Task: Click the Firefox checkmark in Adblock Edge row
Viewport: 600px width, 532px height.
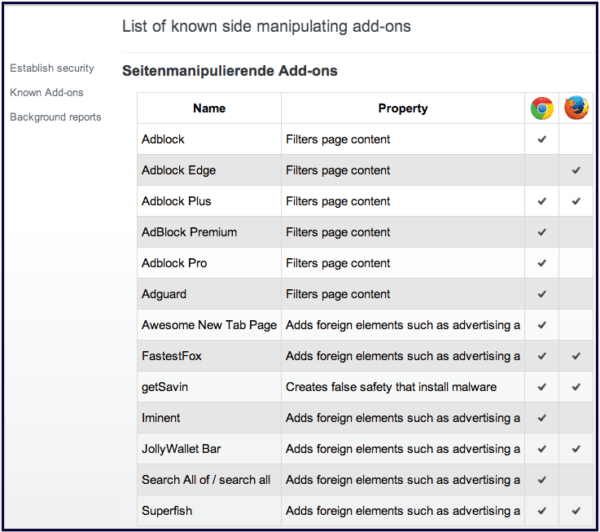Action: [576, 170]
